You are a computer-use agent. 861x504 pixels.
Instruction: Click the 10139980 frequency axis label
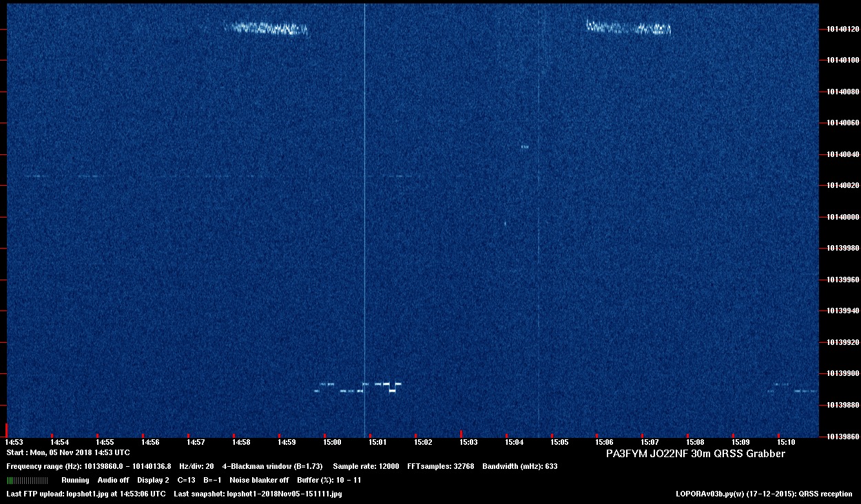coord(842,248)
